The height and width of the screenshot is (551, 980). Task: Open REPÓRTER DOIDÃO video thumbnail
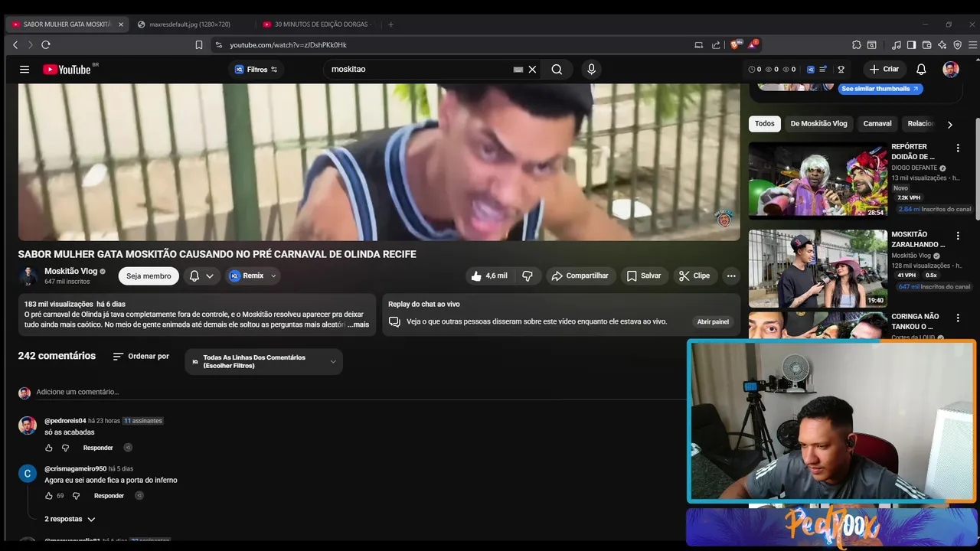click(818, 180)
